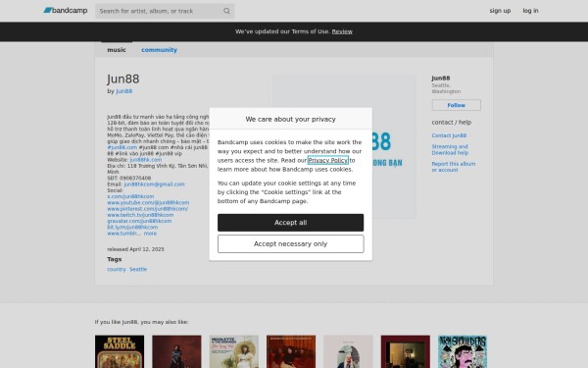Open the x.com/jun88hkcom social link
588x368 pixels.
[x=130, y=196]
